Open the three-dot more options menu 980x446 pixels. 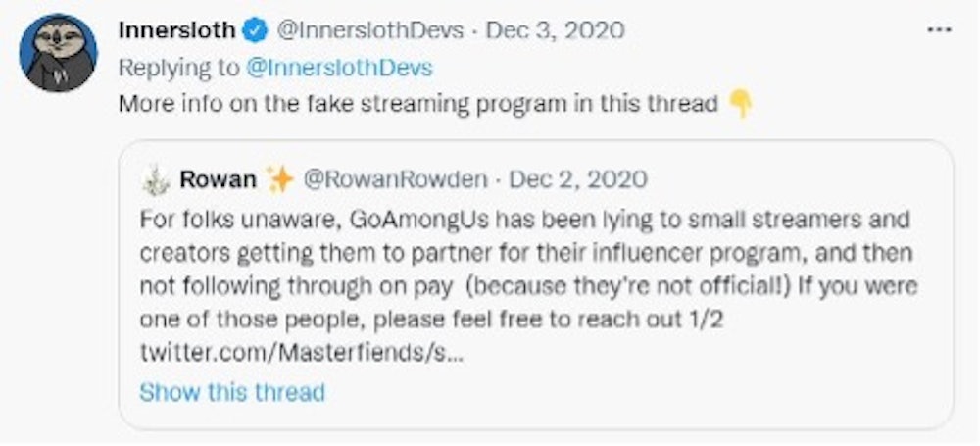(x=939, y=29)
